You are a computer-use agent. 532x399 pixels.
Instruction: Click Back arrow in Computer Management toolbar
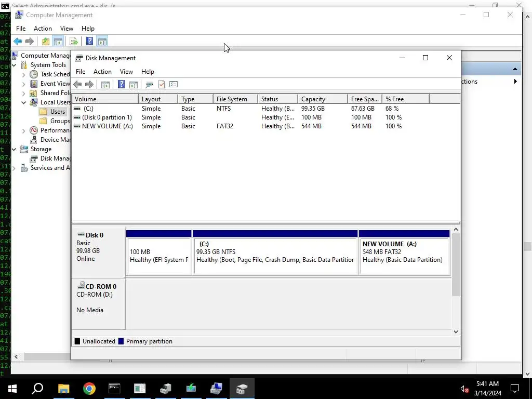(18, 42)
